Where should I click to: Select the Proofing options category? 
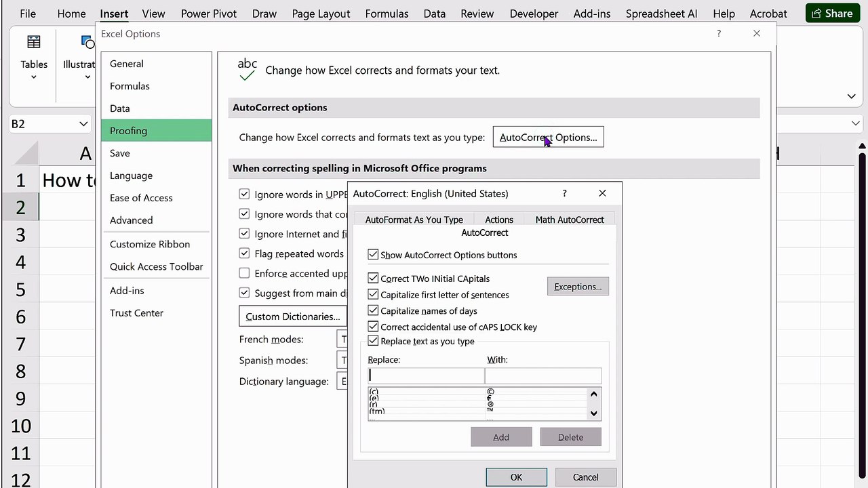point(157,131)
